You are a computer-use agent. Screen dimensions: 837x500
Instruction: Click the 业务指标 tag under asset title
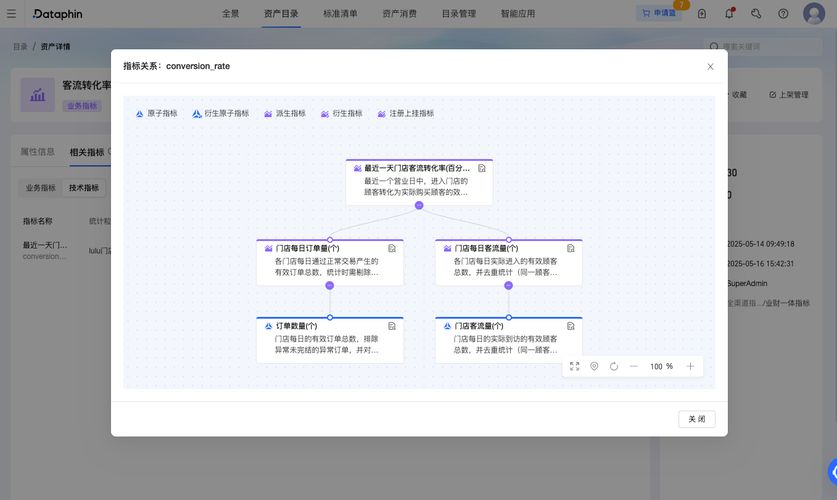click(x=82, y=106)
